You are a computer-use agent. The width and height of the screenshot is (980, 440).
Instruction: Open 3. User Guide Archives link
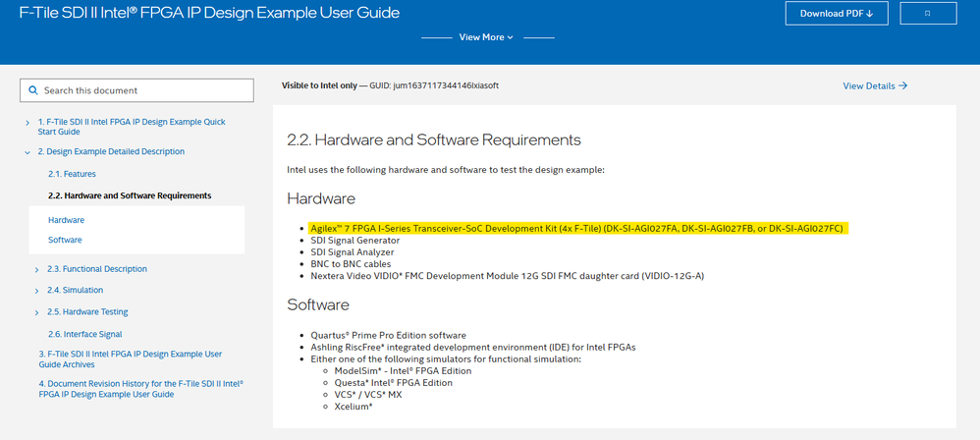130,358
